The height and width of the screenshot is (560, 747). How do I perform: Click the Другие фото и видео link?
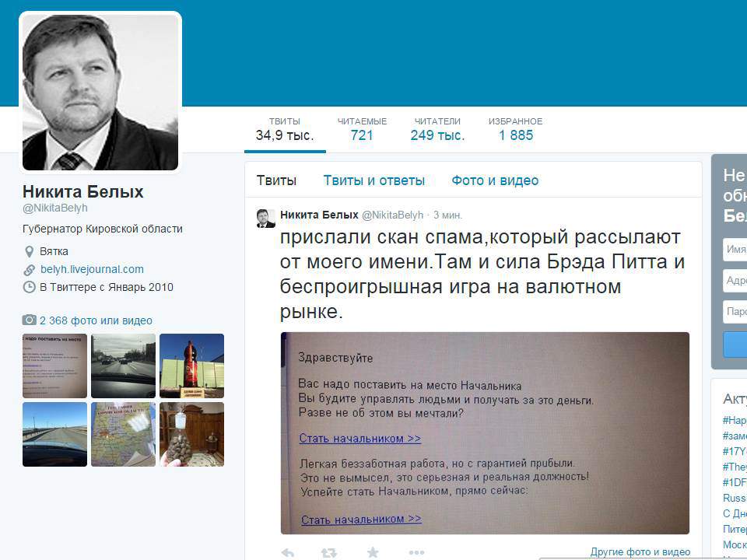(640, 552)
